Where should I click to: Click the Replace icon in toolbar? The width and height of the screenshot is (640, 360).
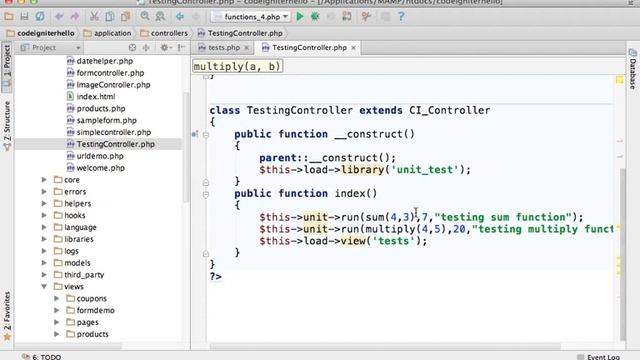[x=160, y=17]
